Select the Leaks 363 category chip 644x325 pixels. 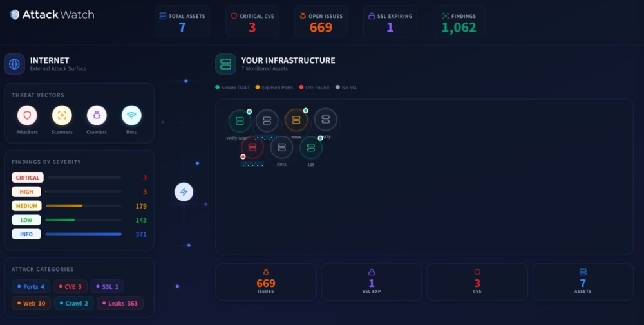120,303
